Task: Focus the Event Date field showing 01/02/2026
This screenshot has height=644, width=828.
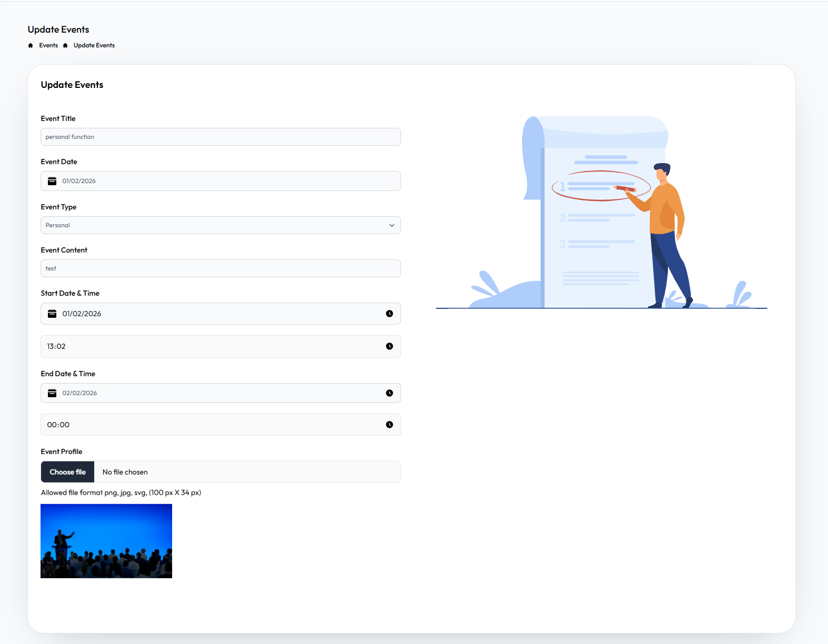Action: [x=221, y=181]
